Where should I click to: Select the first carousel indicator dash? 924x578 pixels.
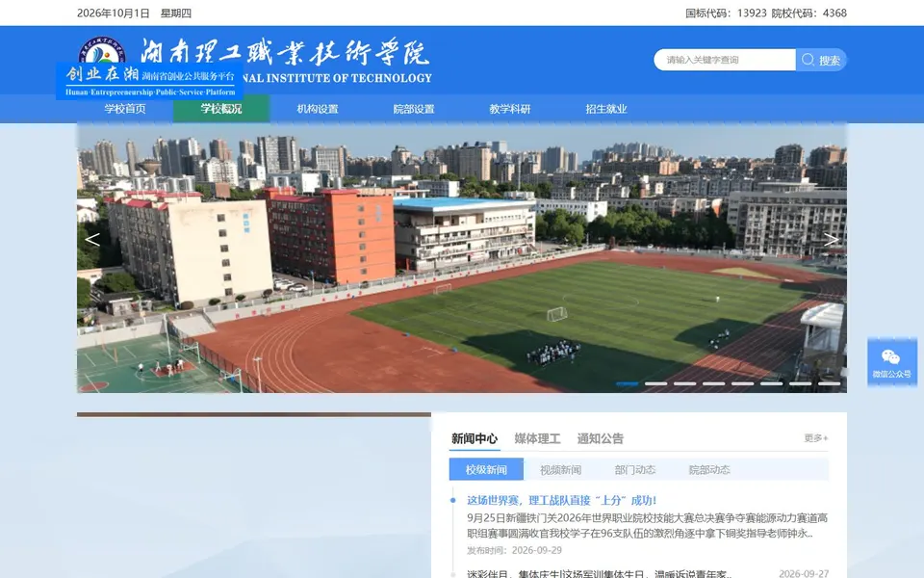pos(627,383)
